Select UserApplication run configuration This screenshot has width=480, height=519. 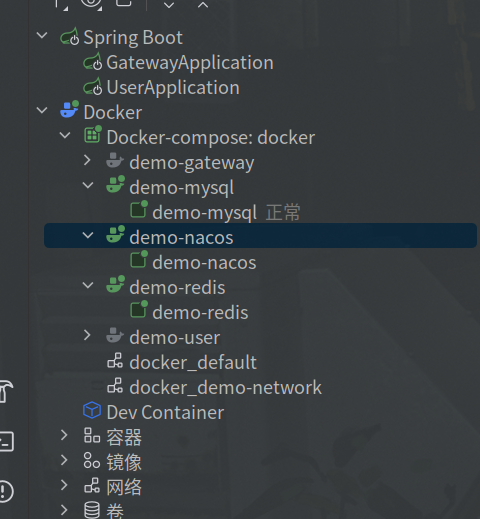(173, 88)
